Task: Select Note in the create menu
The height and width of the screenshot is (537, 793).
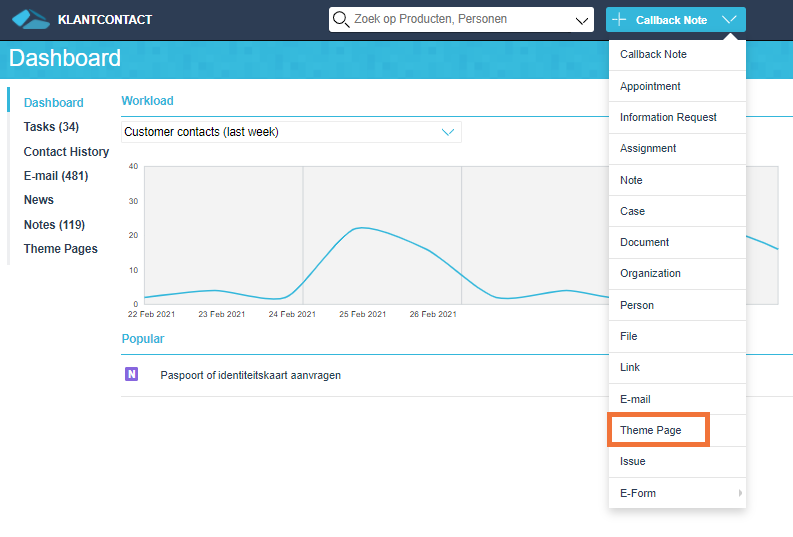Action: pos(677,181)
